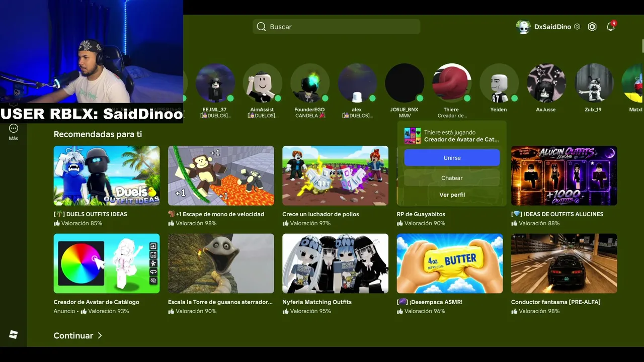Viewport: 644px width, 362px height.
Task: Click the game icon in Thiere popup
Action: [x=413, y=136]
